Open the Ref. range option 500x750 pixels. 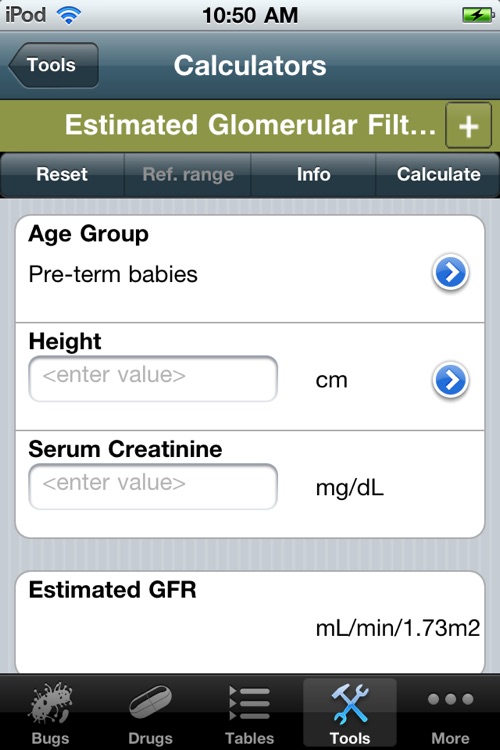[x=188, y=175]
